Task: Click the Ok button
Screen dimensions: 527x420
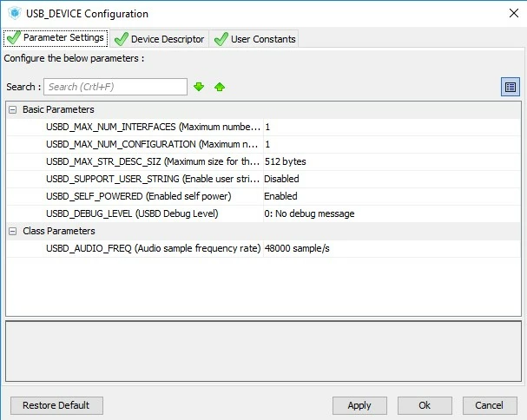Action: point(425,405)
